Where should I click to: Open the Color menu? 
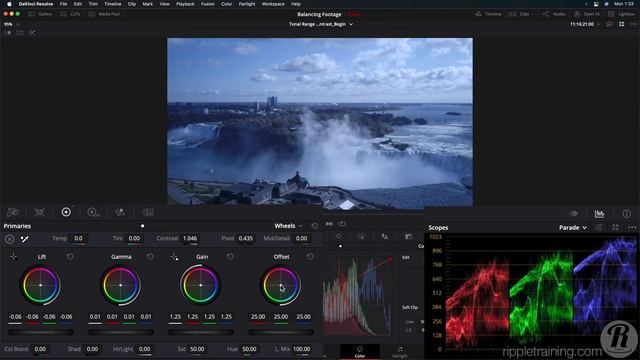[x=226, y=4]
